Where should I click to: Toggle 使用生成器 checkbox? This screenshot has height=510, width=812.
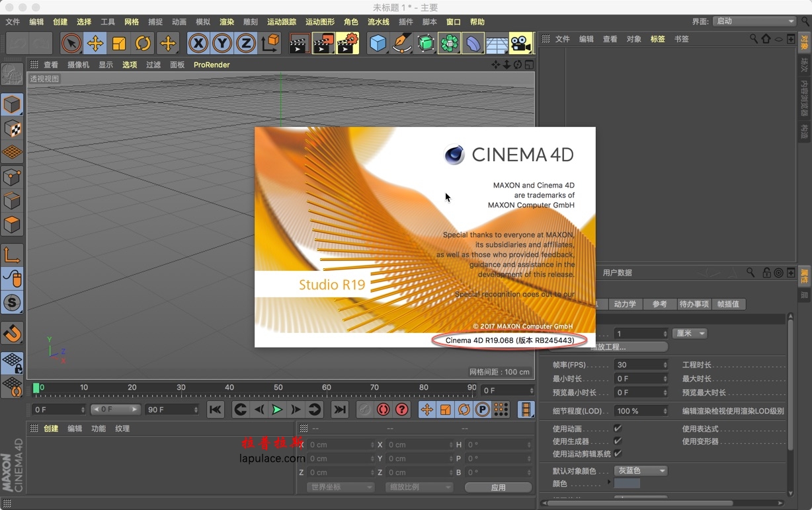tap(618, 441)
